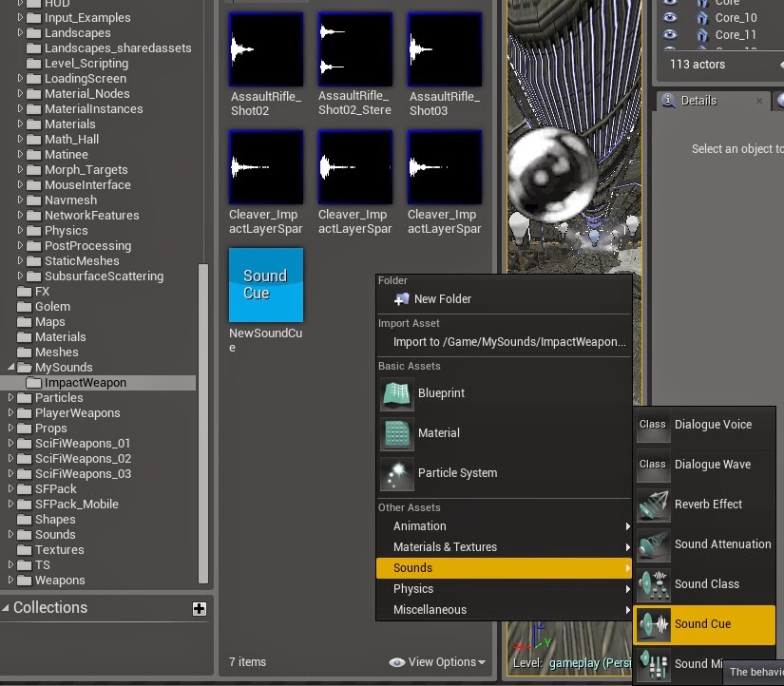Image resolution: width=784 pixels, height=686 pixels.
Task: Select the ImpactWeapon folder
Action: pyautogui.click(x=98, y=383)
